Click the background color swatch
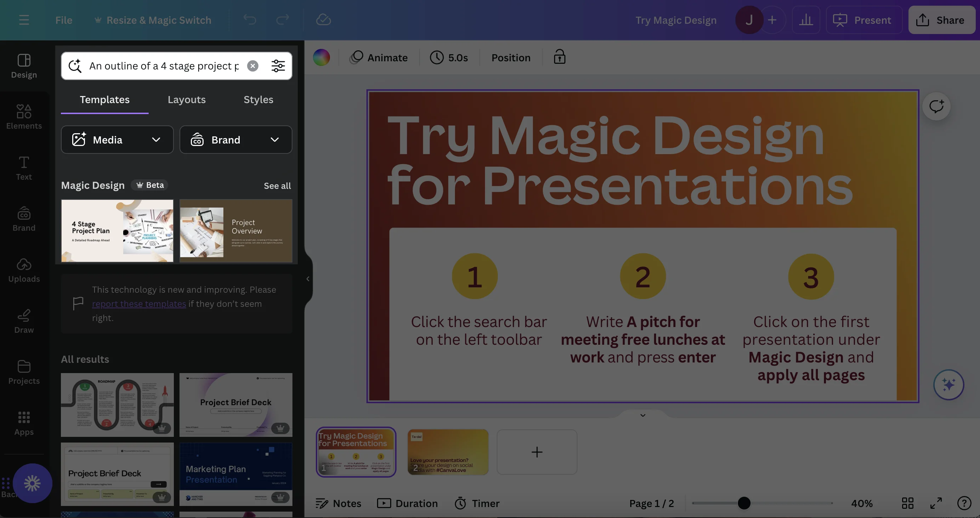This screenshot has height=518, width=980. tap(321, 57)
